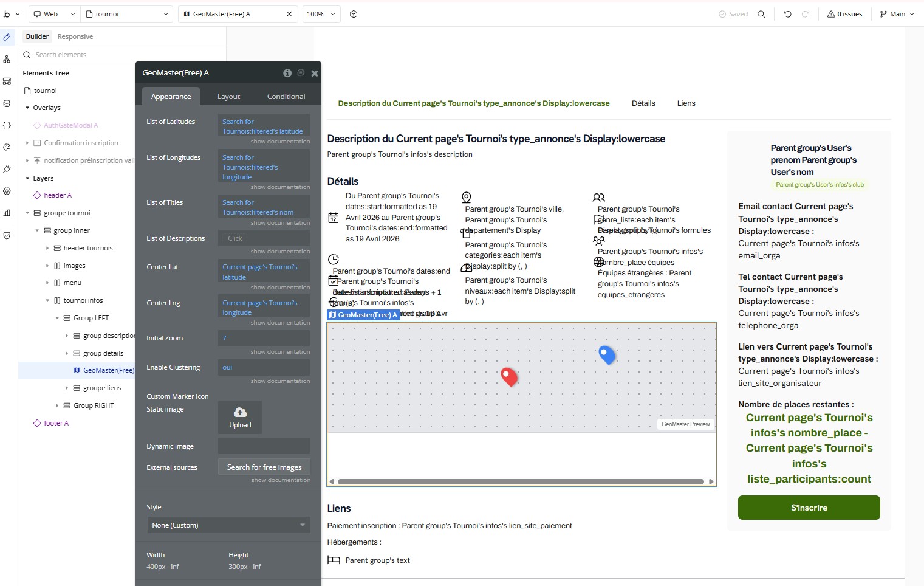This screenshot has width=924, height=586.
Task: Open the security shield icon in sidebar
Action: [7, 235]
